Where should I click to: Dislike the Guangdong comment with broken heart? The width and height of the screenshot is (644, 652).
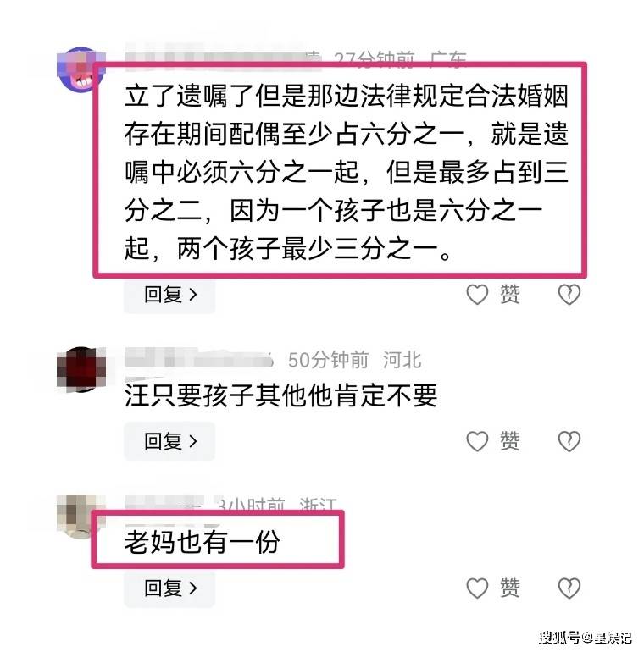[569, 295]
